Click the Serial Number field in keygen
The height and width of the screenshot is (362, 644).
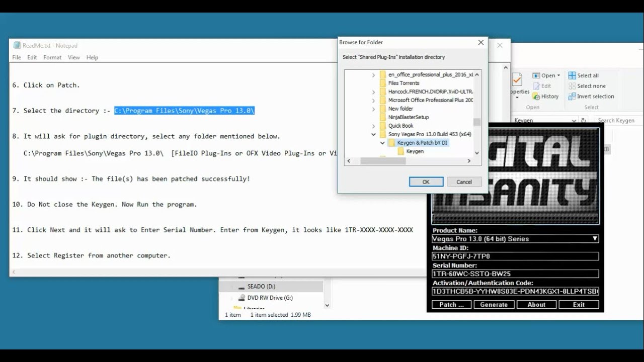pyautogui.click(x=515, y=274)
